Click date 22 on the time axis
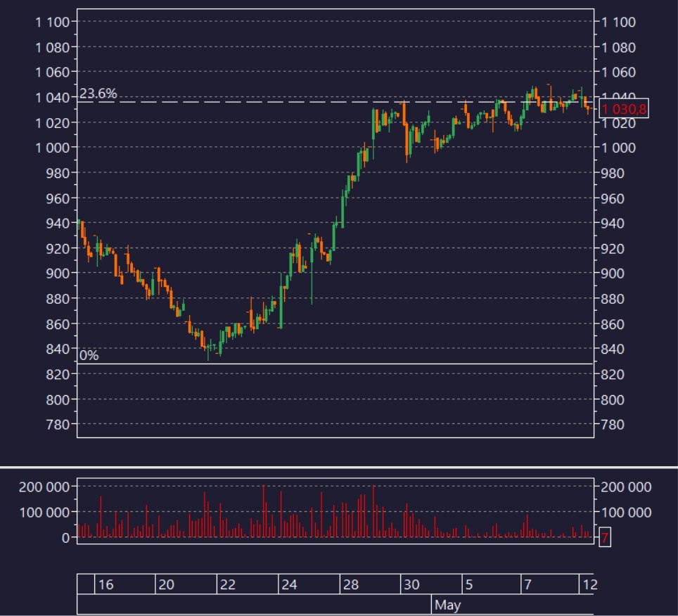 (228, 585)
